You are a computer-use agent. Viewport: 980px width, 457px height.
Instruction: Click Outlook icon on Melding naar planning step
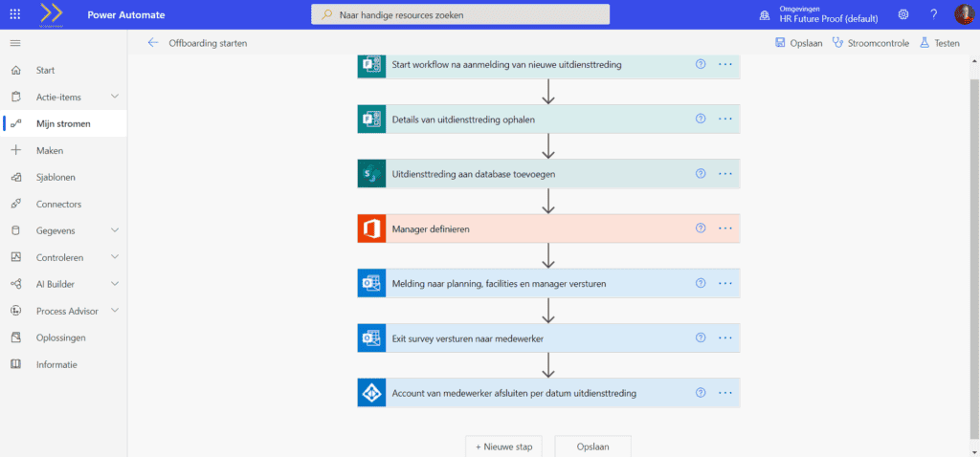pos(372,283)
